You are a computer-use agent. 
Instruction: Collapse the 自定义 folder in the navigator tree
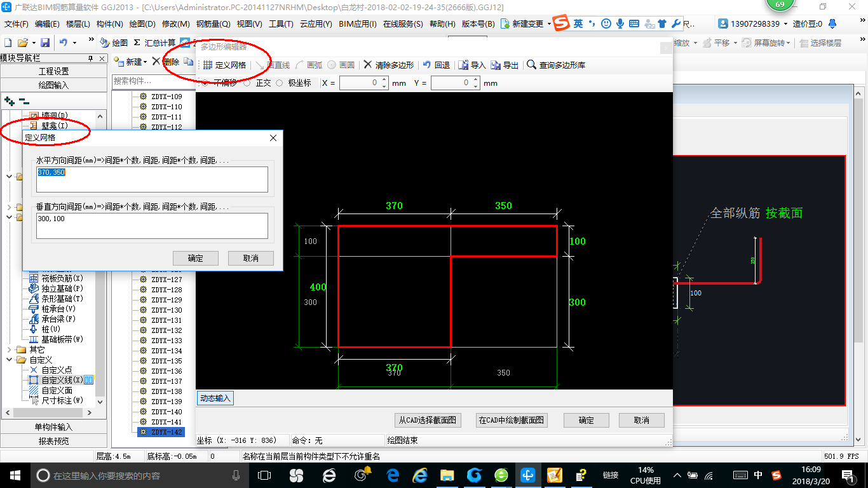coord(10,360)
